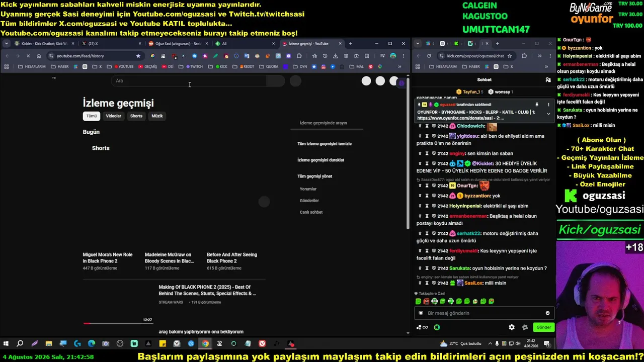
Task: Send chat message with Gönder button
Action: (543, 327)
